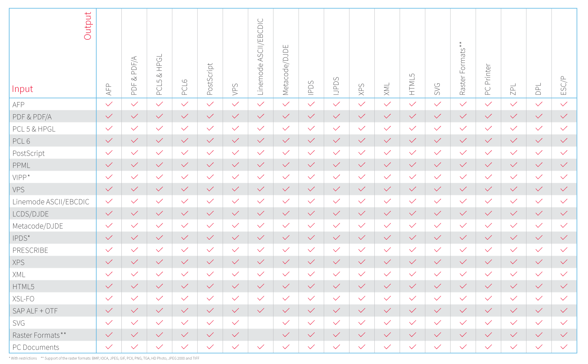Click the checkmark for Raster Formats to VPS
The height and width of the screenshot is (364, 588).
coord(235,335)
